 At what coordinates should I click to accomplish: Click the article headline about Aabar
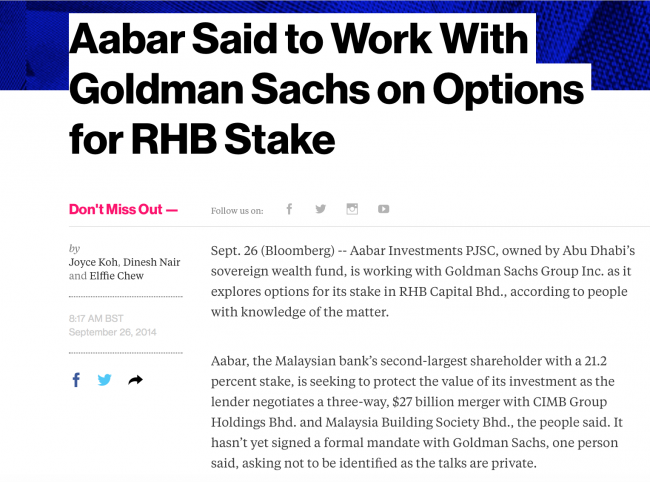pyautogui.click(x=327, y=88)
